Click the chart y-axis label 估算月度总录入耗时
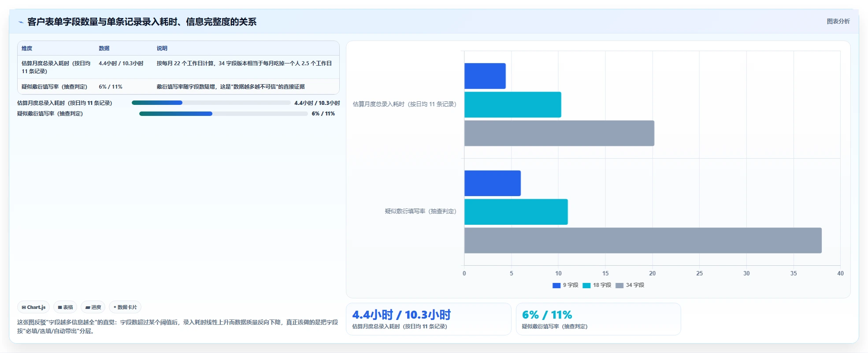This screenshot has width=868, height=353. (404, 104)
